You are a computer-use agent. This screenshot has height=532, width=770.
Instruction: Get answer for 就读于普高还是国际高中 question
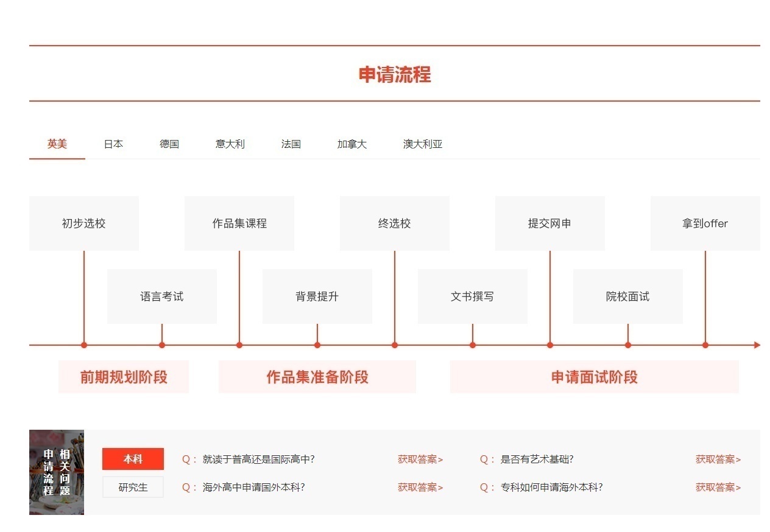[420, 460]
